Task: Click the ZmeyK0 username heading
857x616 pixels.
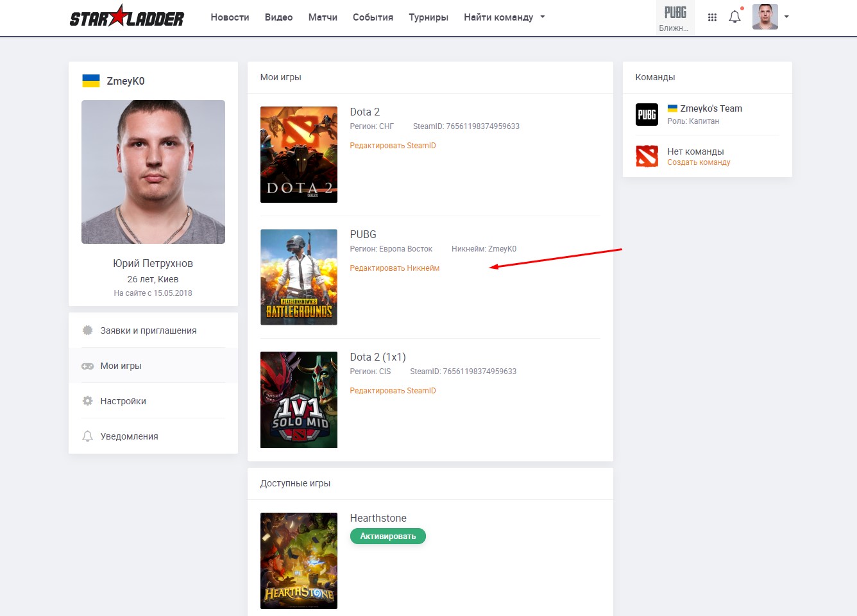Action: tap(125, 81)
